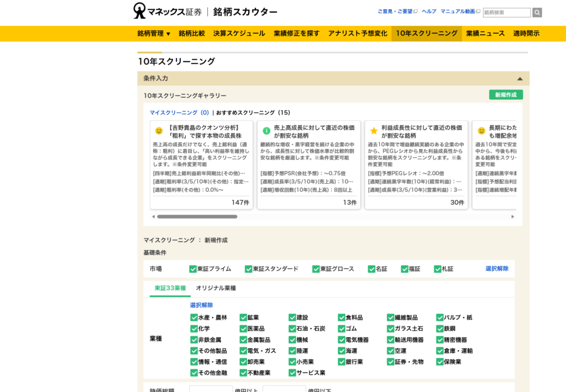Toggle the 保険業 checkbox
Image resolution: width=566 pixels, height=392 pixels.
point(439,362)
